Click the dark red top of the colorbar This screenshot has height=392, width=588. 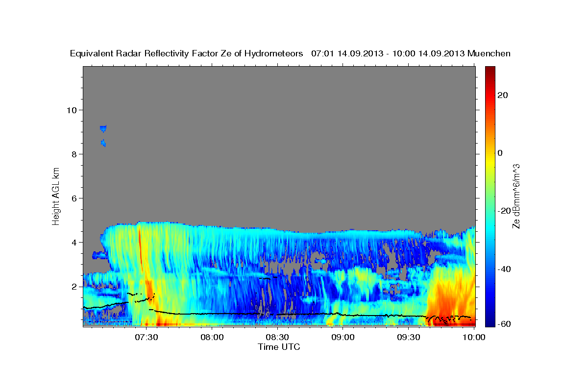pyautogui.click(x=490, y=71)
